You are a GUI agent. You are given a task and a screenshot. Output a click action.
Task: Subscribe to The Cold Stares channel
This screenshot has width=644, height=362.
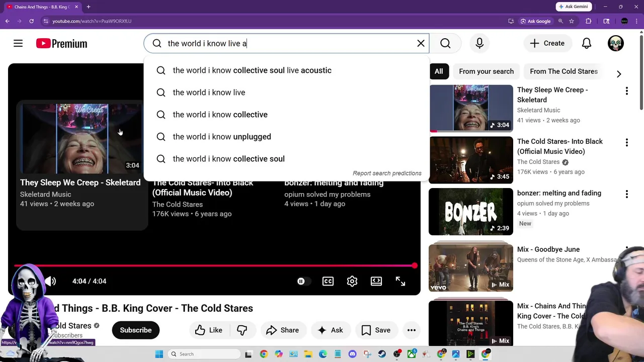(136, 330)
